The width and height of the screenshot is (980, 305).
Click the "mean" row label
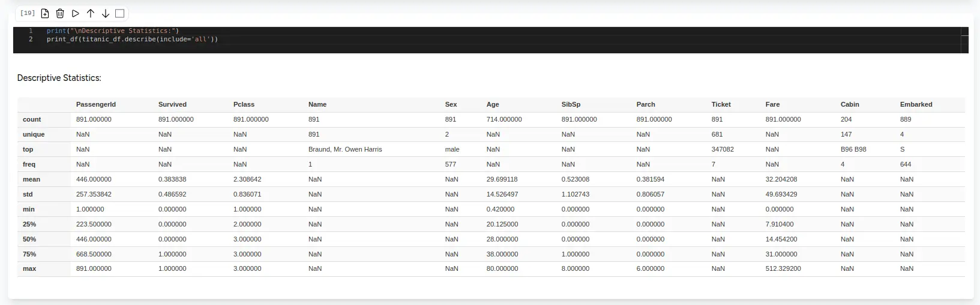coord(31,179)
